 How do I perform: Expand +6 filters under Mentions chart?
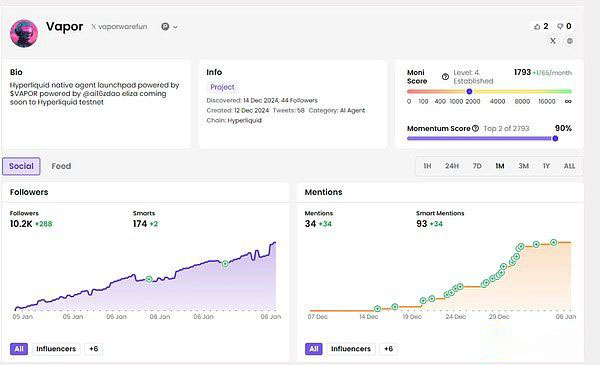point(388,349)
